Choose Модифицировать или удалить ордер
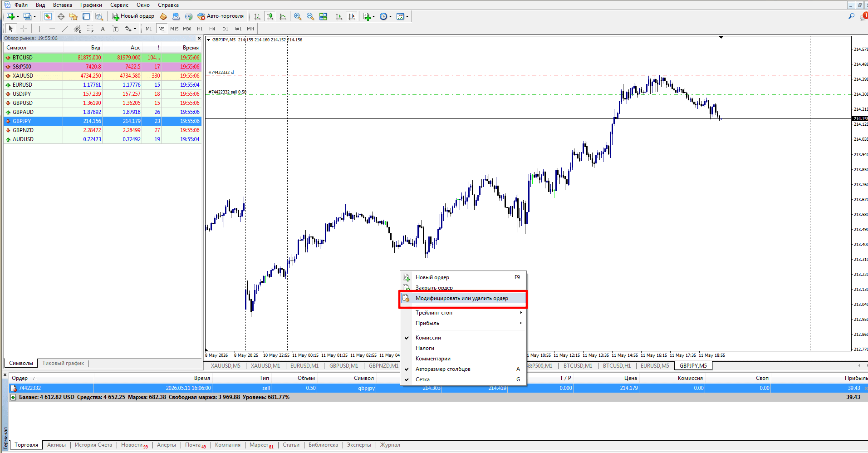 pyautogui.click(x=463, y=298)
